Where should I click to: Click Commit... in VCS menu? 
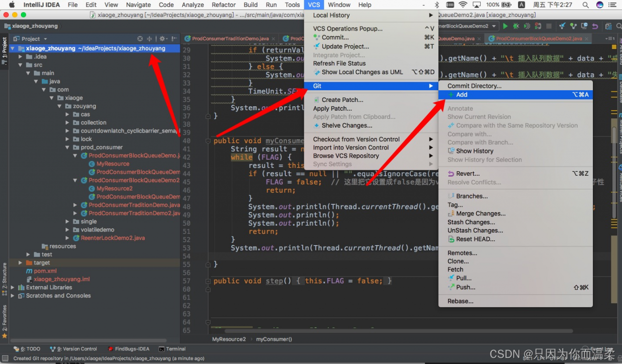click(x=371, y=37)
